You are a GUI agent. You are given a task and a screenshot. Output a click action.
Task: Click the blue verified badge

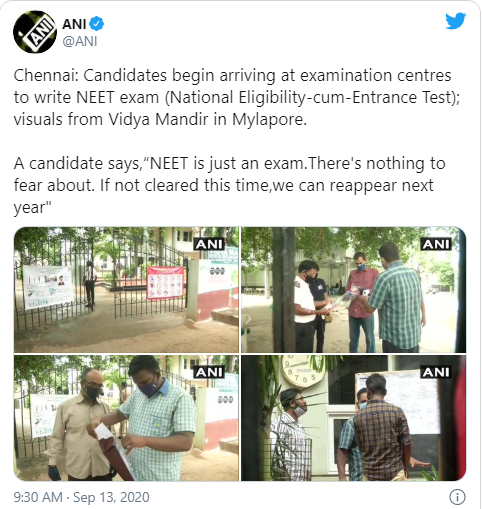(97, 24)
